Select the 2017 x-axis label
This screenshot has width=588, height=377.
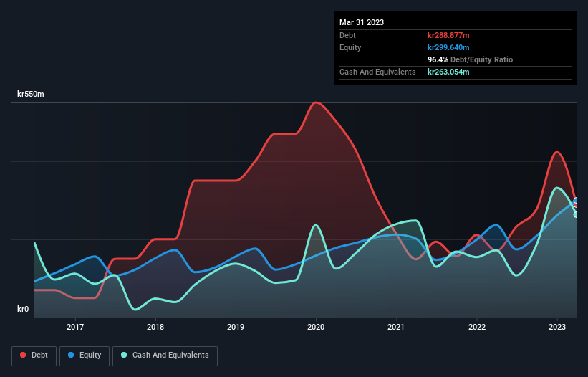click(x=75, y=327)
